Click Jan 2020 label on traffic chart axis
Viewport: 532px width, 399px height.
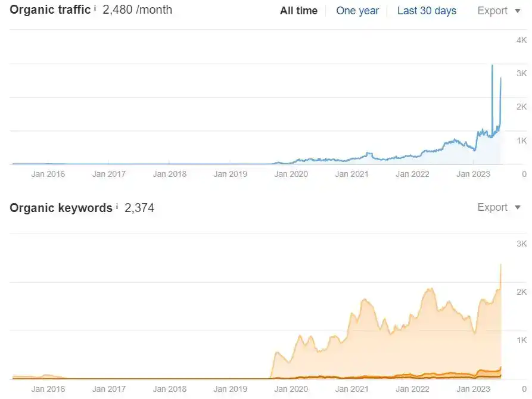pyautogui.click(x=290, y=174)
